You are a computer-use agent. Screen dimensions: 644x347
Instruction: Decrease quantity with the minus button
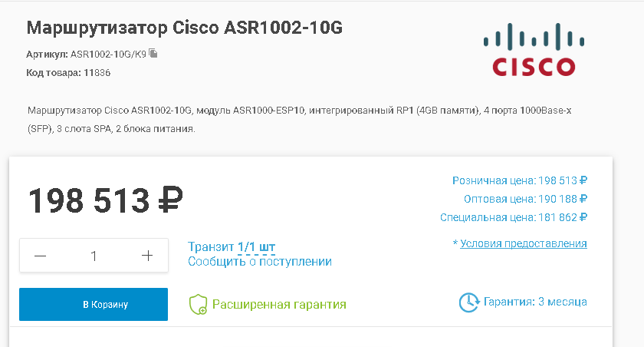tap(40, 256)
